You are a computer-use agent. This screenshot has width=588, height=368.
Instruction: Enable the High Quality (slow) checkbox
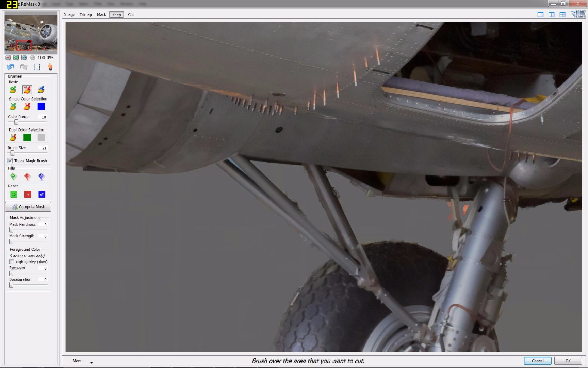point(12,262)
